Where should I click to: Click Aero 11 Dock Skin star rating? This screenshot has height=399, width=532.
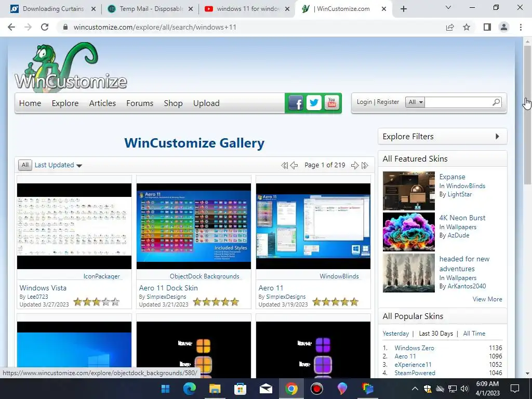216,302
